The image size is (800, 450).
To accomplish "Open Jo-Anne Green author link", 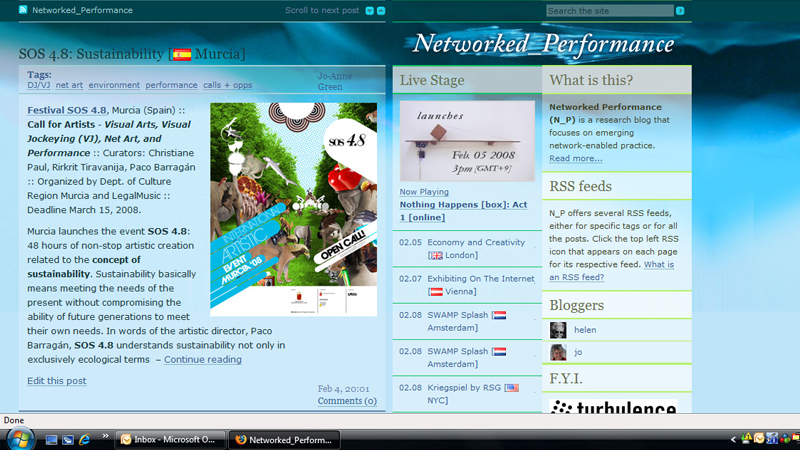I will [x=335, y=81].
